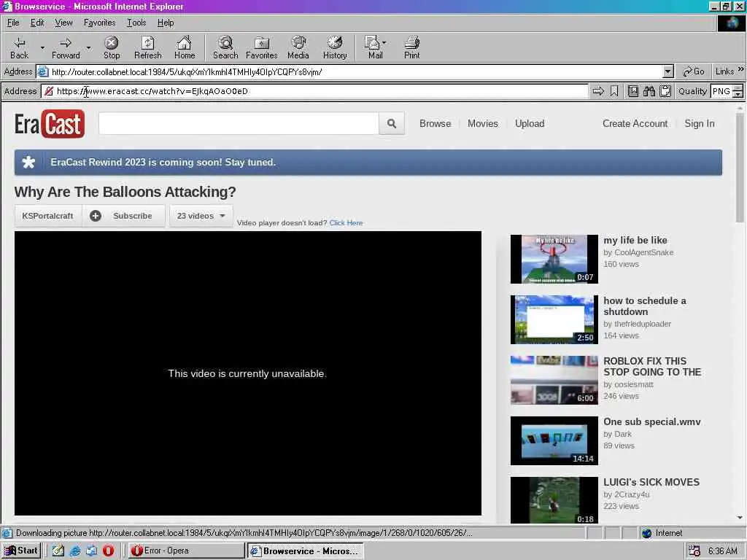The width and height of the screenshot is (747, 560).
Task: Switch to the Error - Opera taskbar window
Action: pos(186,551)
